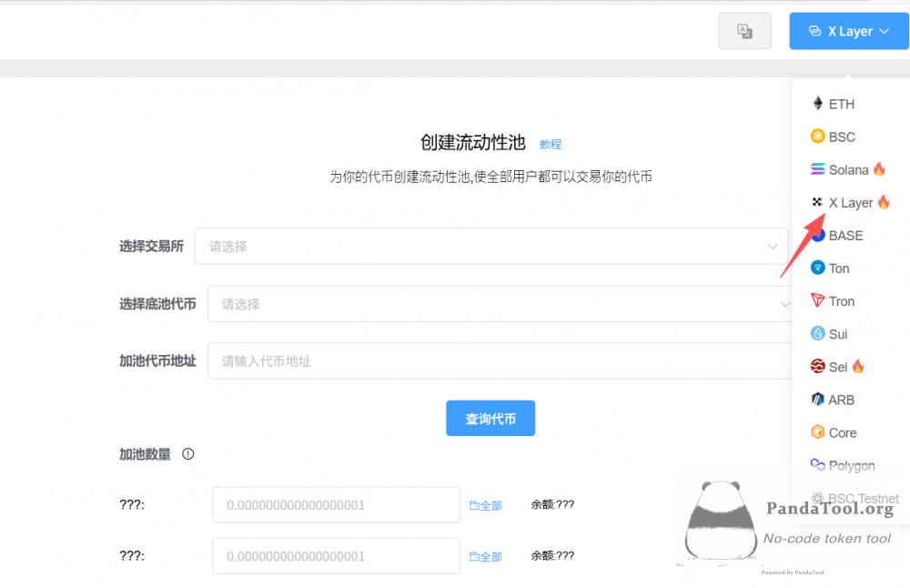Image resolution: width=910 pixels, height=588 pixels.
Task: Choose Solana in the network menu
Action: coord(850,169)
